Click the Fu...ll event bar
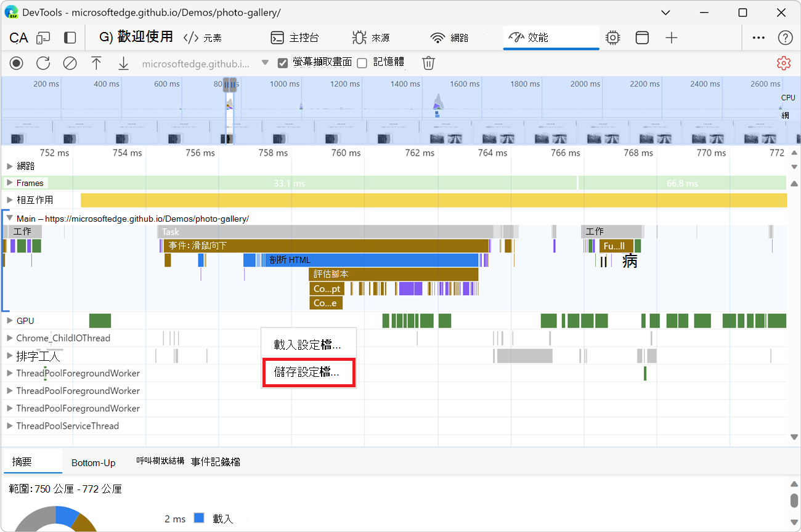This screenshot has height=532, width=801. (x=616, y=246)
